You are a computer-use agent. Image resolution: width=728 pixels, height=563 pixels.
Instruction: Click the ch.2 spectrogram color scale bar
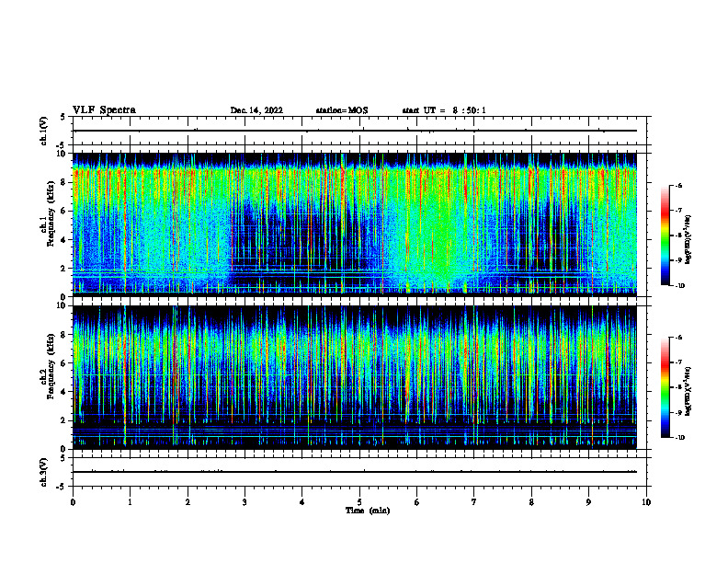pyautogui.click(x=665, y=387)
